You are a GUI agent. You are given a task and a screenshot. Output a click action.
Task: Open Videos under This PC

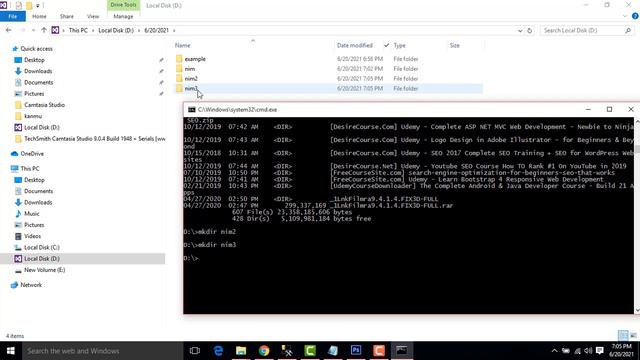(x=32, y=236)
